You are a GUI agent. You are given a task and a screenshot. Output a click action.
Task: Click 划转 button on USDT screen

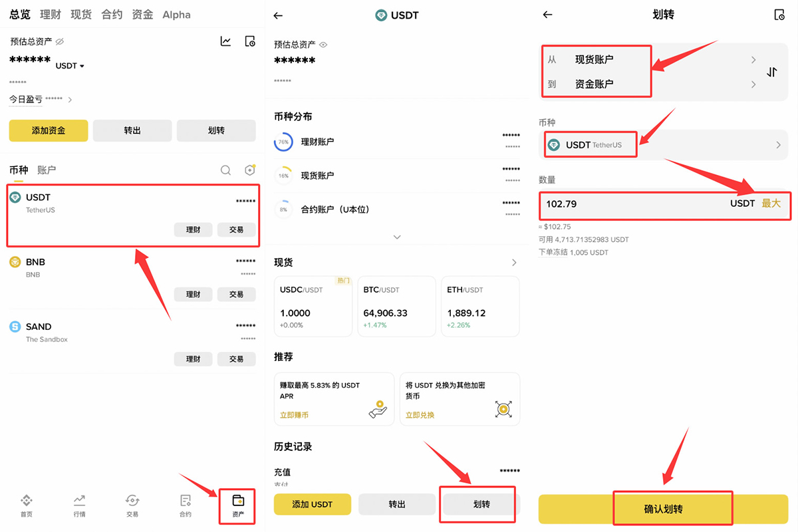[481, 505]
